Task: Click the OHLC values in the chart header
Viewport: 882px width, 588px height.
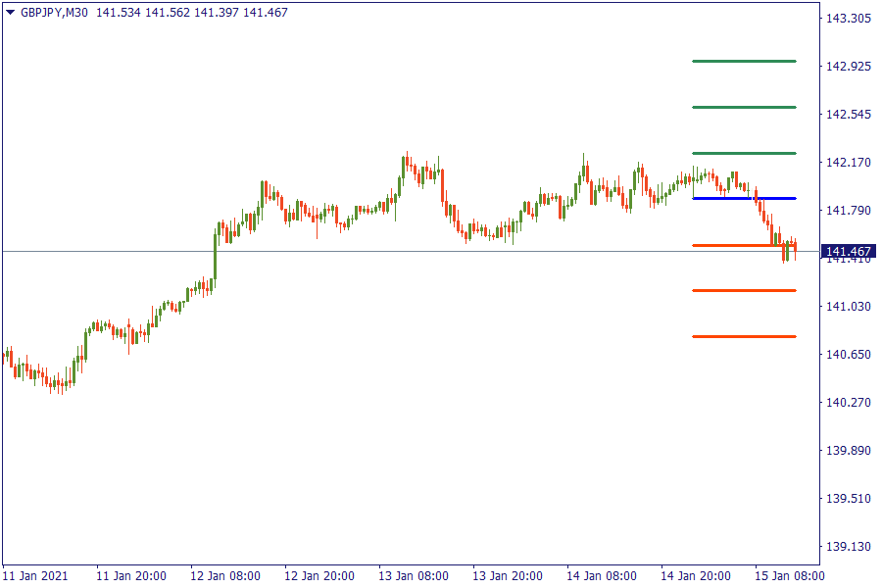Action: point(192,13)
